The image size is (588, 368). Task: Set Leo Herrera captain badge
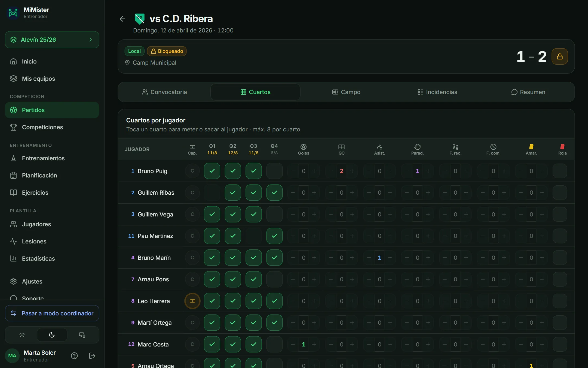click(192, 301)
